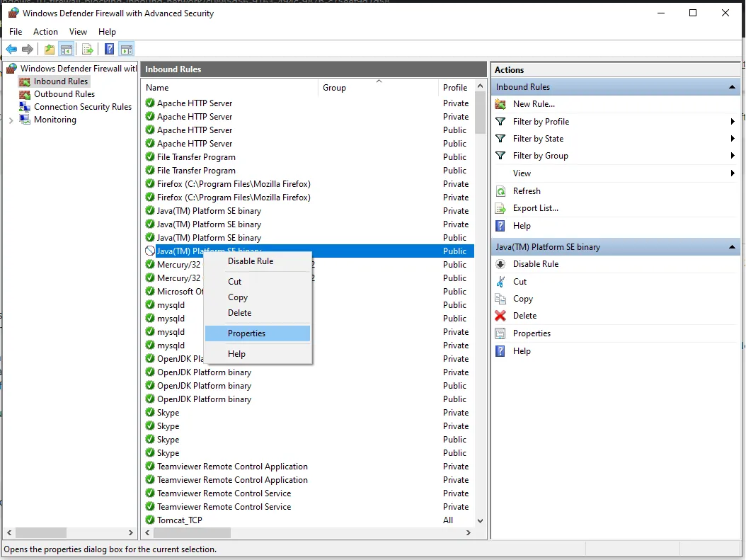Click the red X Delete icon
Image resolution: width=746 pixels, height=560 pixels.
[500, 316]
